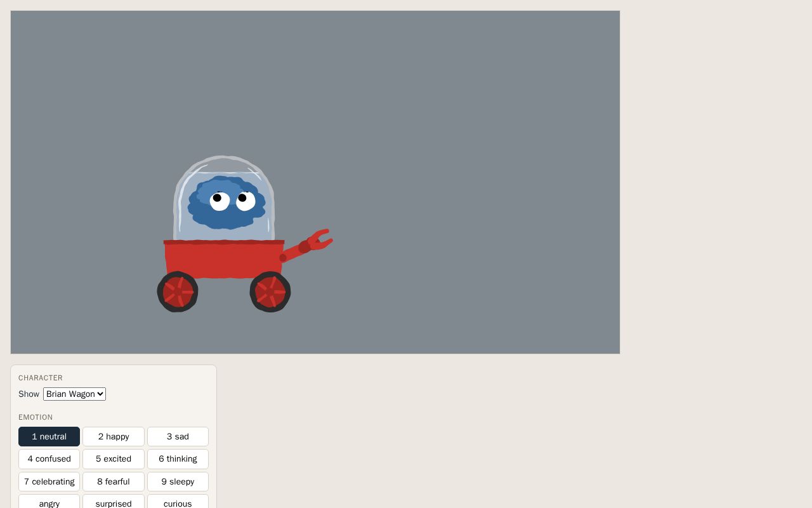Click the wagon's red claw arm
Viewport: 812px width, 508px height.
[x=306, y=246]
